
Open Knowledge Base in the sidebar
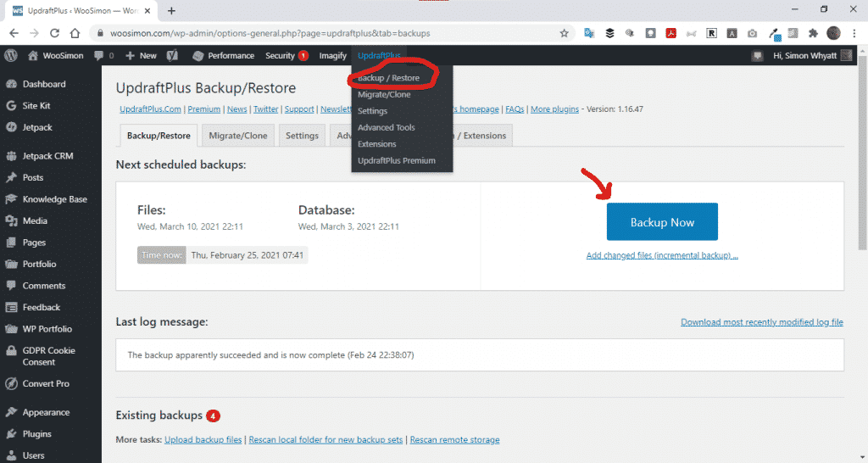tap(54, 199)
